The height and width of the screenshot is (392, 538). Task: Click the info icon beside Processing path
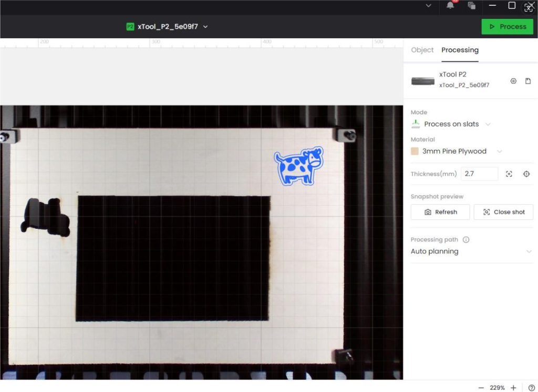(466, 239)
